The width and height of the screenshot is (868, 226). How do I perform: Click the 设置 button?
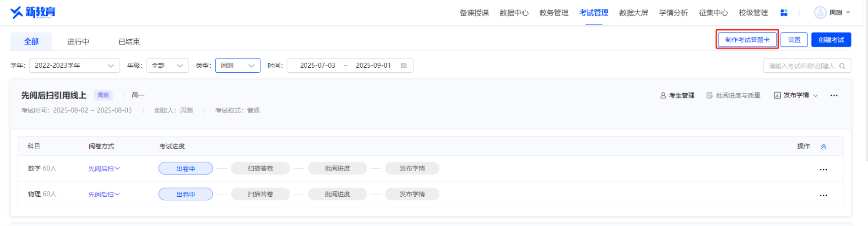click(x=794, y=40)
